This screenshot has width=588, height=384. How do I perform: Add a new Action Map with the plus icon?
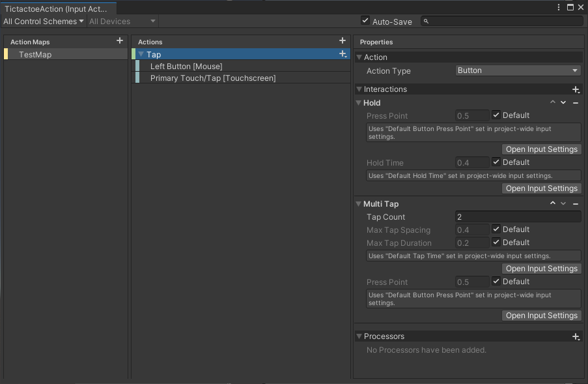pos(120,40)
